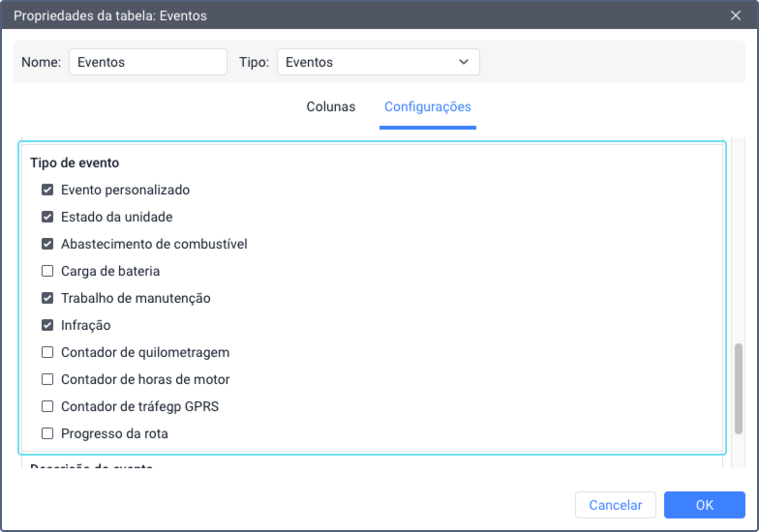Screen dimensions: 759x532
Task: Click the Tipo de evento section header
Action: [x=75, y=163]
